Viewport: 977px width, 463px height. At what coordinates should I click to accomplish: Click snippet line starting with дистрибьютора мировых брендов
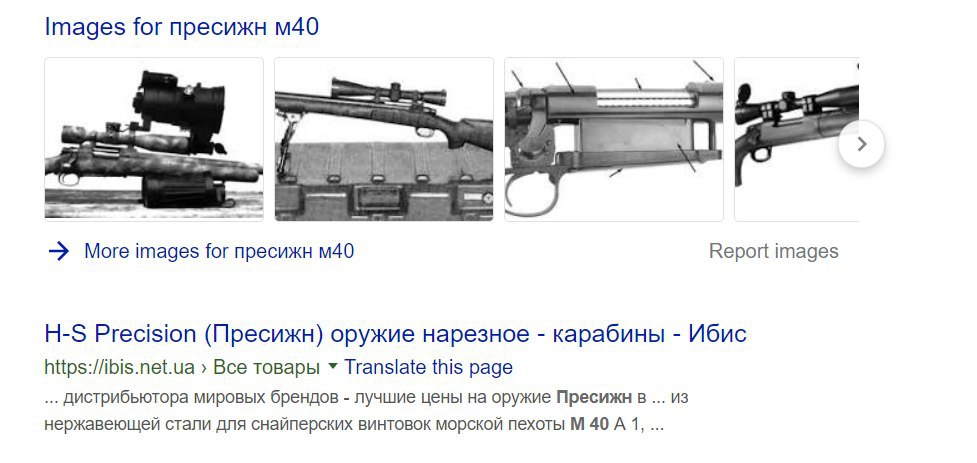click(366, 397)
